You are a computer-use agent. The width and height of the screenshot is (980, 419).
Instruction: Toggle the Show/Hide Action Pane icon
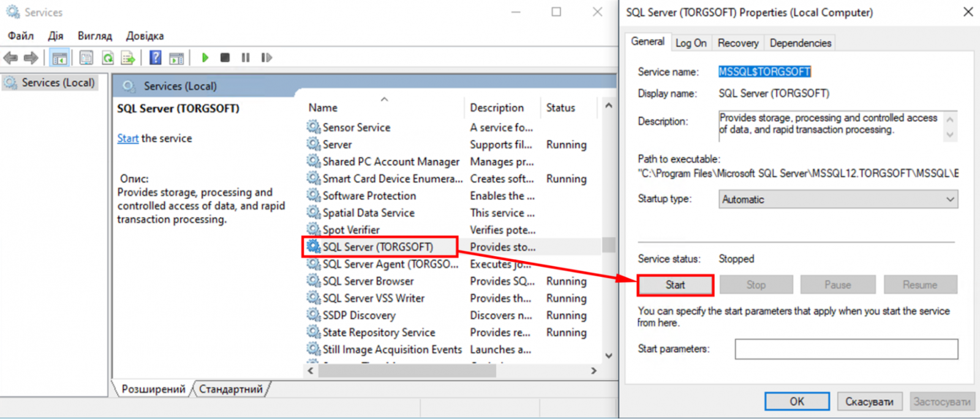(x=176, y=58)
